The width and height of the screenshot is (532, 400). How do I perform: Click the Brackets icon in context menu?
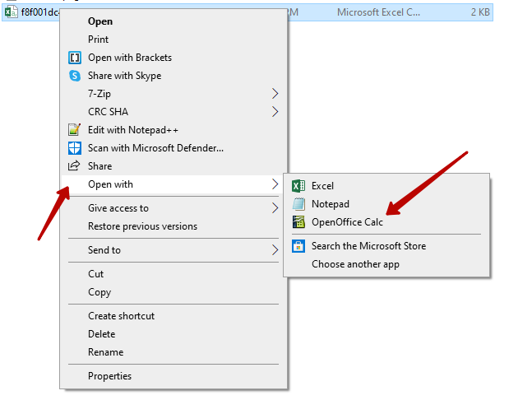(x=75, y=58)
